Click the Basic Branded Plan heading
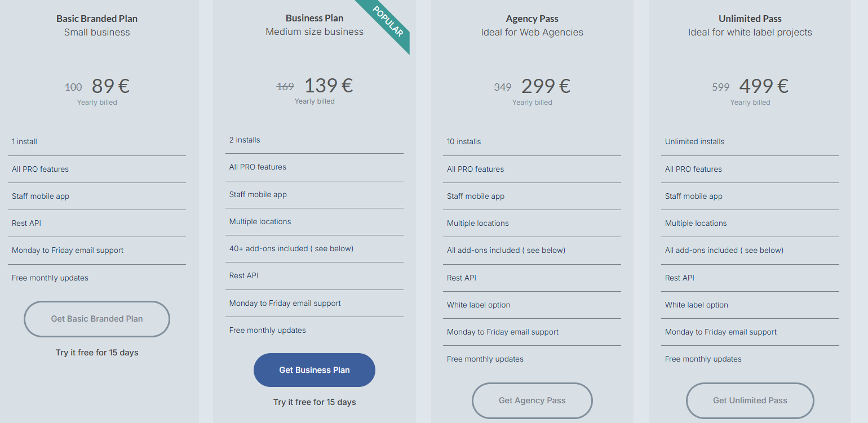This screenshot has width=868, height=423. click(x=97, y=19)
